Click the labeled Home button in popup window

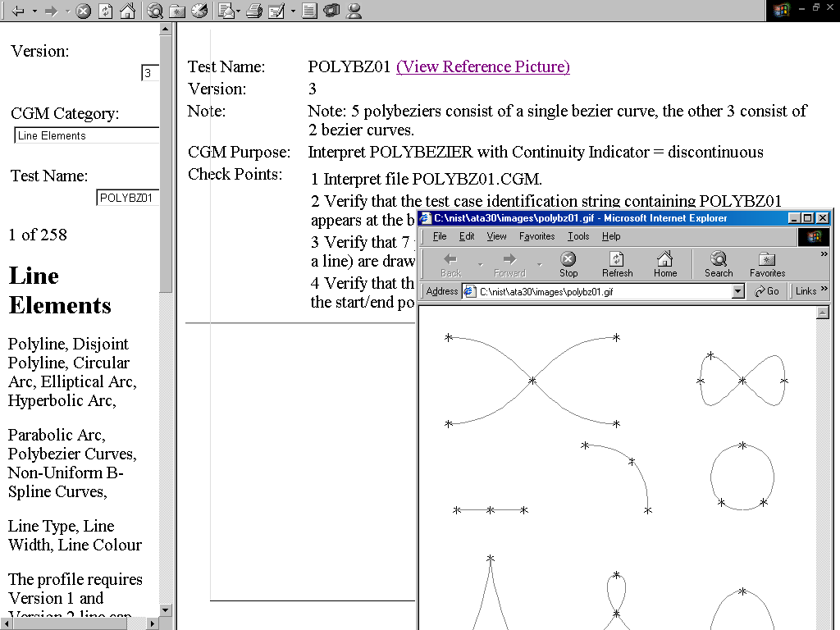(664, 264)
